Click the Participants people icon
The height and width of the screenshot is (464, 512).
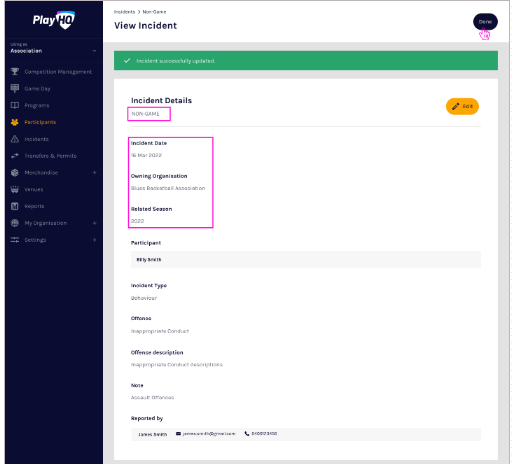(x=15, y=122)
